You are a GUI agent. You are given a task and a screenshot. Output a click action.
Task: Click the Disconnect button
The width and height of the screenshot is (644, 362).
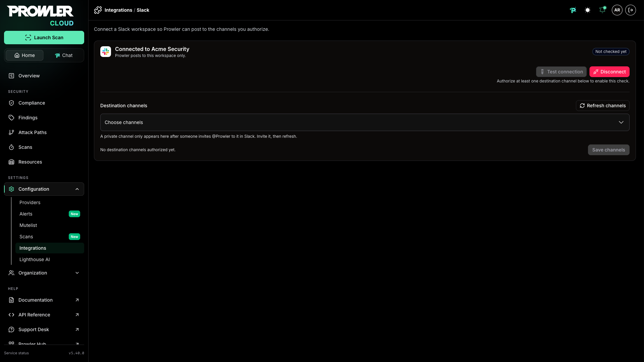(x=609, y=72)
